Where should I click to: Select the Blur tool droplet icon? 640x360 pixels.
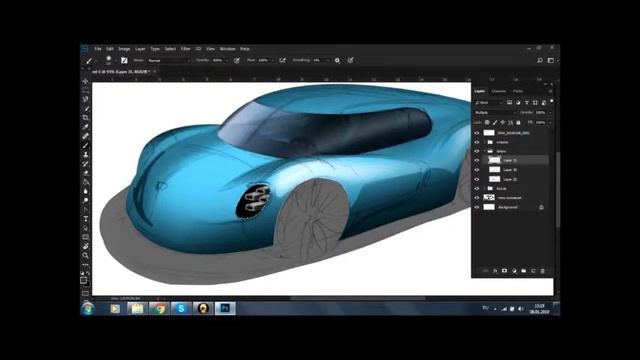coord(85,191)
